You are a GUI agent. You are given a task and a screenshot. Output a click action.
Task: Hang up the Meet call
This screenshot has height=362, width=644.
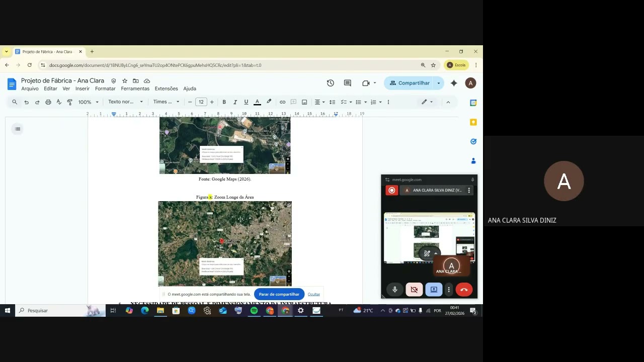464,290
